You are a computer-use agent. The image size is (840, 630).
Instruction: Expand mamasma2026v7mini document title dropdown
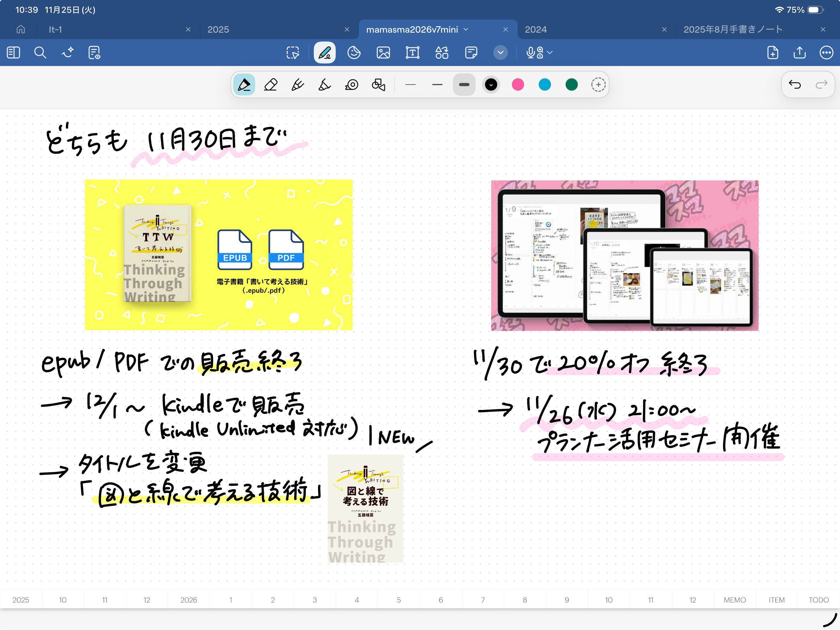pos(466,30)
